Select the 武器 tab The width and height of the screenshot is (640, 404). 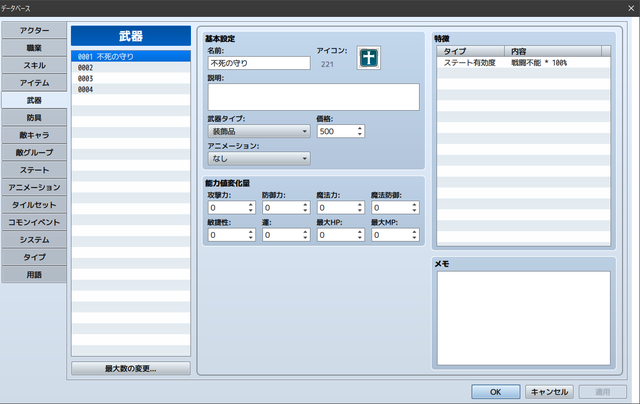coord(34,100)
